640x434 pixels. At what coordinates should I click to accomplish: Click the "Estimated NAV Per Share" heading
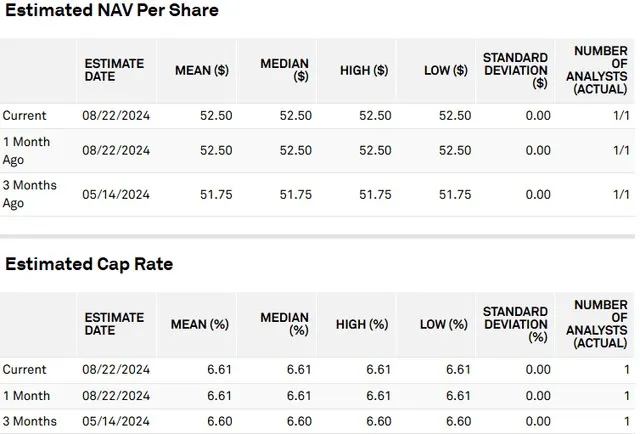coord(111,11)
